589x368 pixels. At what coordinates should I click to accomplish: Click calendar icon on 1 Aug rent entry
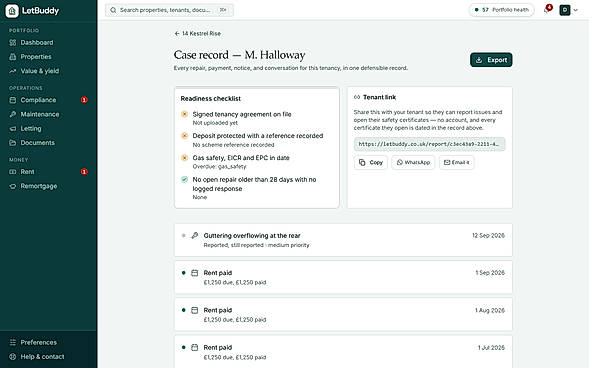(x=195, y=310)
